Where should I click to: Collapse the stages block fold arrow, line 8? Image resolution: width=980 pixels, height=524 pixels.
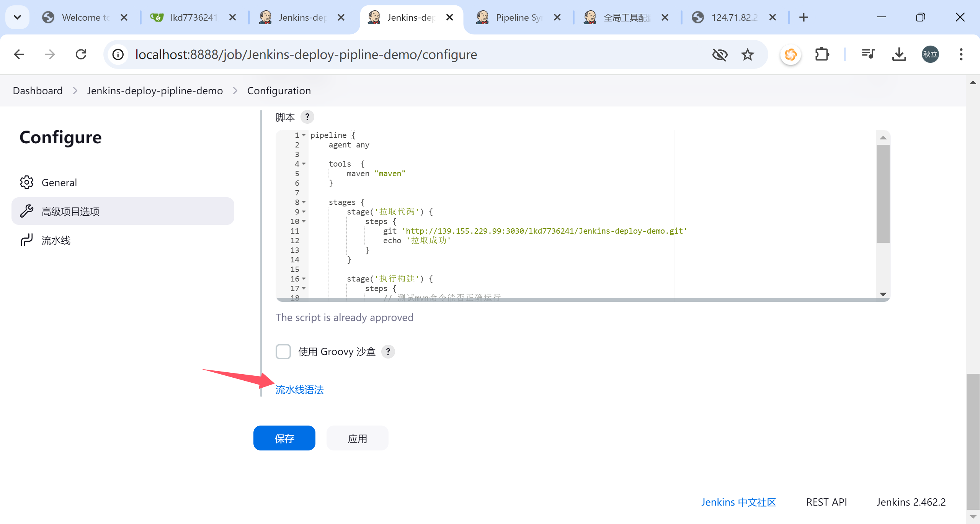point(304,202)
